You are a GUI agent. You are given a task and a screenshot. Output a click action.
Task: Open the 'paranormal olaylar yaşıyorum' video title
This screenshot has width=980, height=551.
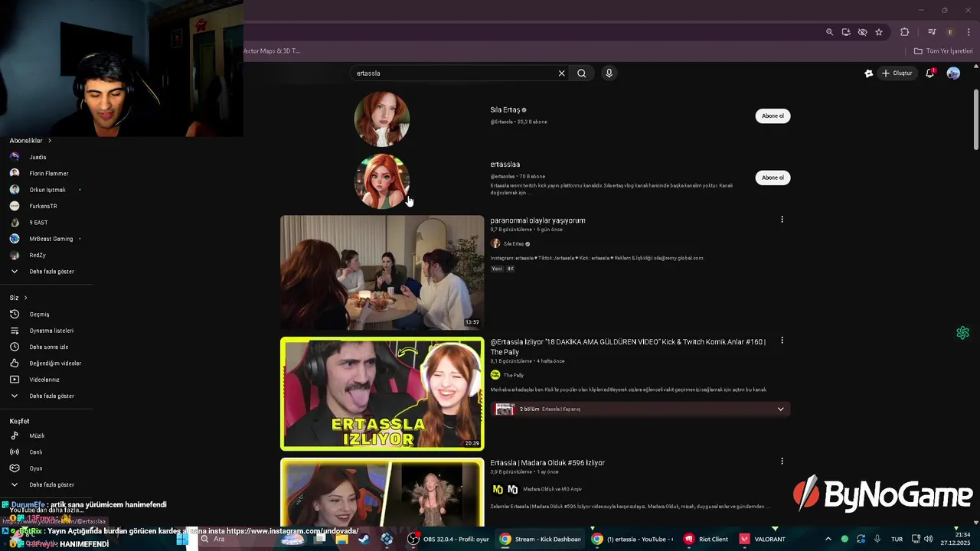pos(537,220)
